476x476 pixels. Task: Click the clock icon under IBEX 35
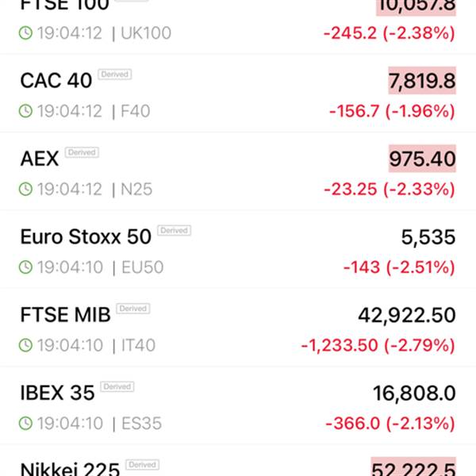pos(26,424)
